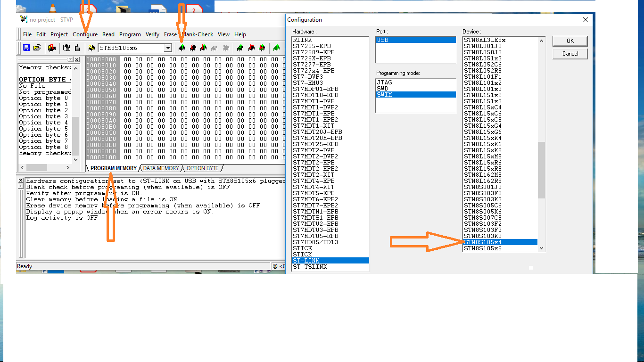Click the Save file toolbar icon
The height and width of the screenshot is (362, 644).
coord(26,48)
